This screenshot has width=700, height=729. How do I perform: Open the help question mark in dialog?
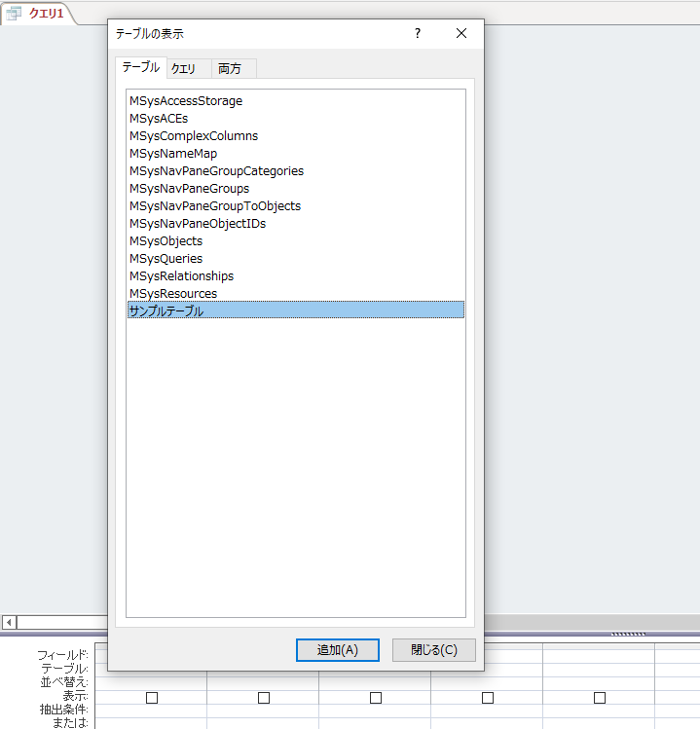[418, 33]
